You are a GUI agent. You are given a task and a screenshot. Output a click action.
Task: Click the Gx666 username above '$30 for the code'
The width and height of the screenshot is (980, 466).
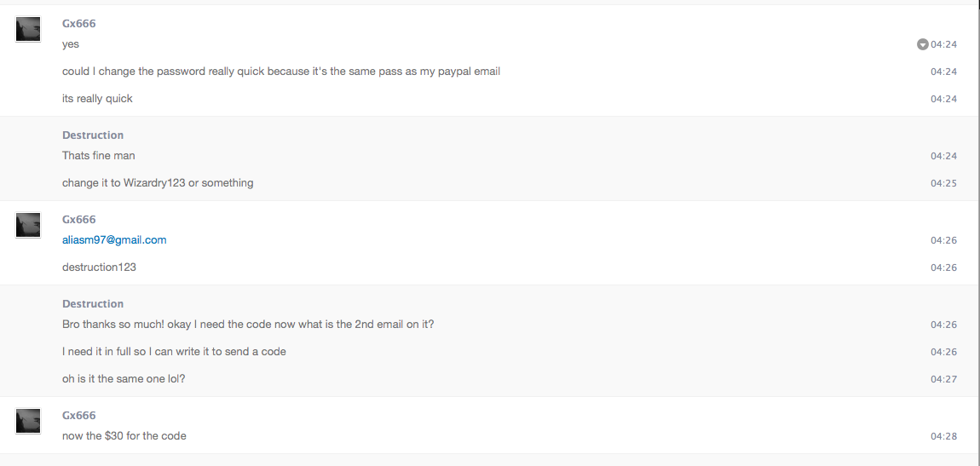point(78,416)
